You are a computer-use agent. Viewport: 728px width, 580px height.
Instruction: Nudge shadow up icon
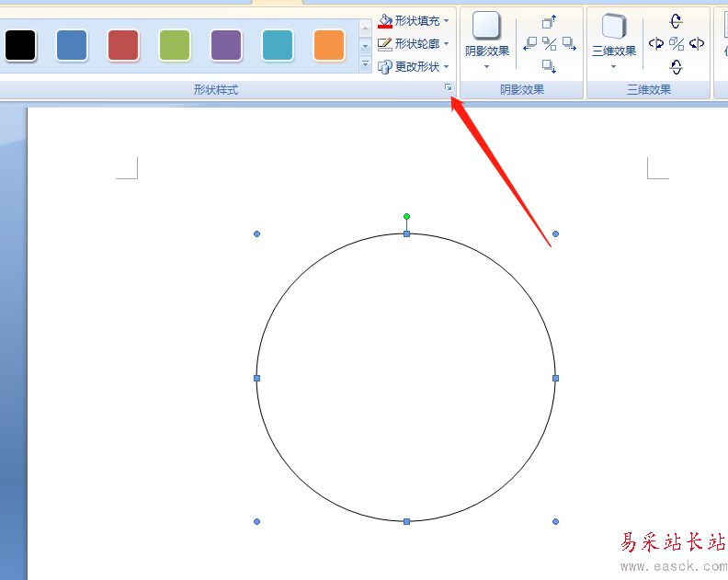pos(550,21)
